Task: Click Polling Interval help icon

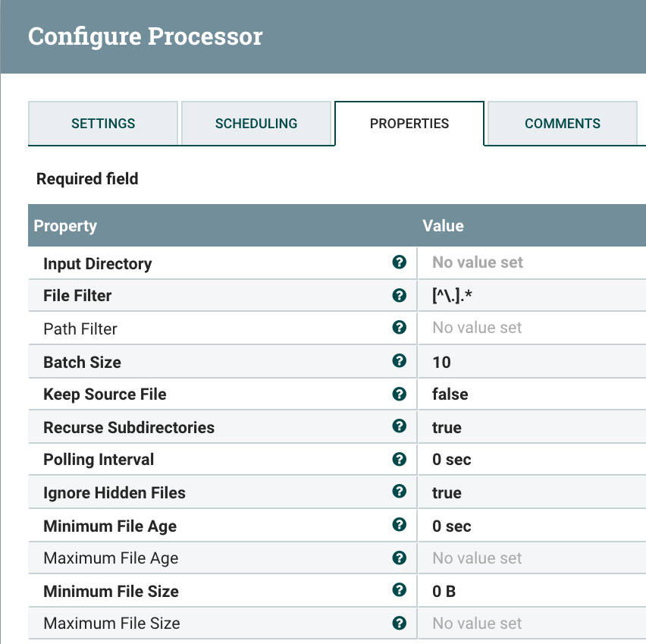Action: (x=400, y=459)
